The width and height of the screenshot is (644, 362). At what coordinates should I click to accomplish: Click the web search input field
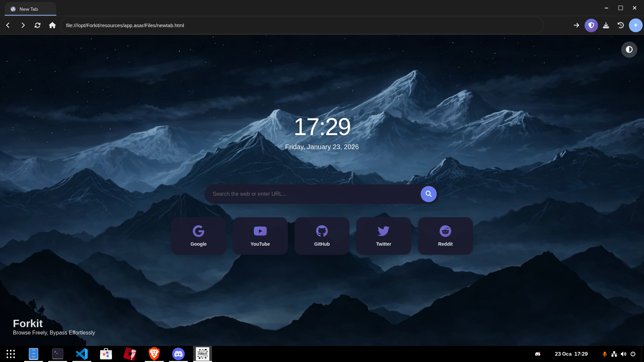pyautogui.click(x=312, y=194)
